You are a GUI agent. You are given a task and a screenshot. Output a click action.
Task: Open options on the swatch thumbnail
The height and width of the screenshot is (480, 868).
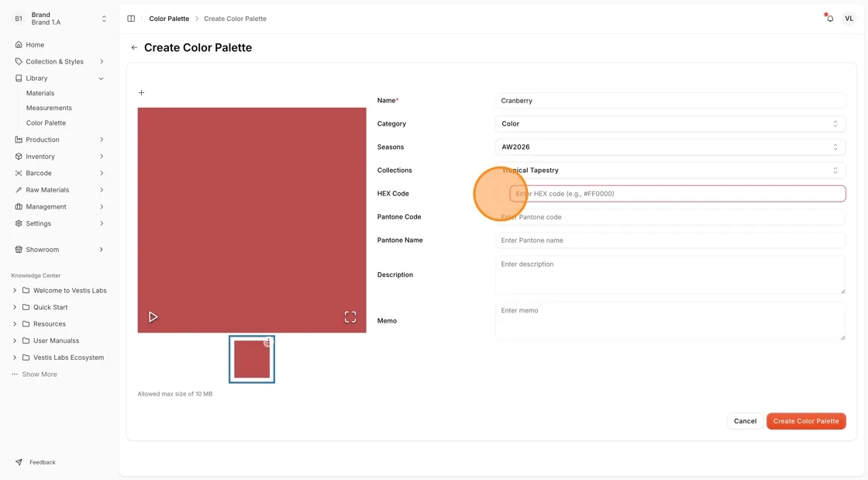point(268,342)
